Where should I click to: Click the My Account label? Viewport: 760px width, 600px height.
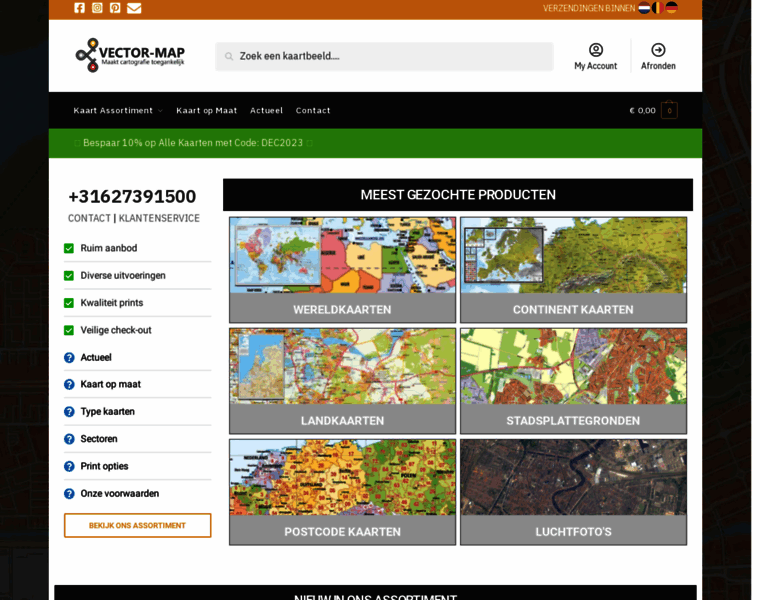[x=596, y=66]
